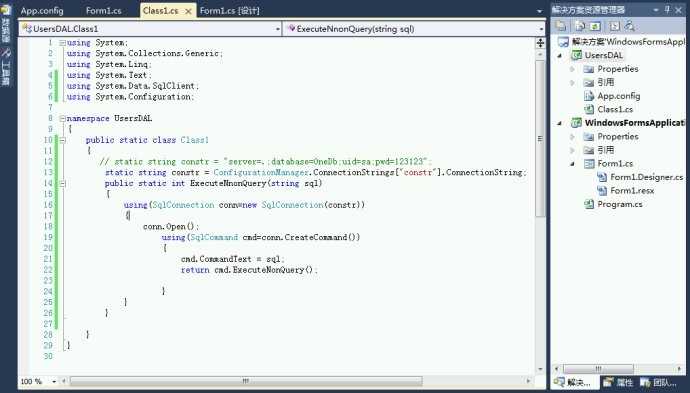Select Form1.Designer.cs file
The width and height of the screenshot is (690, 393).
pyautogui.click(x=646, y=177)
